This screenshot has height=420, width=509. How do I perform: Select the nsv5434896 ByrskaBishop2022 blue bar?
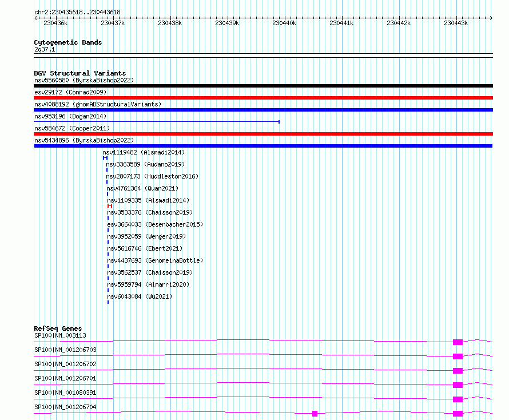263,146
